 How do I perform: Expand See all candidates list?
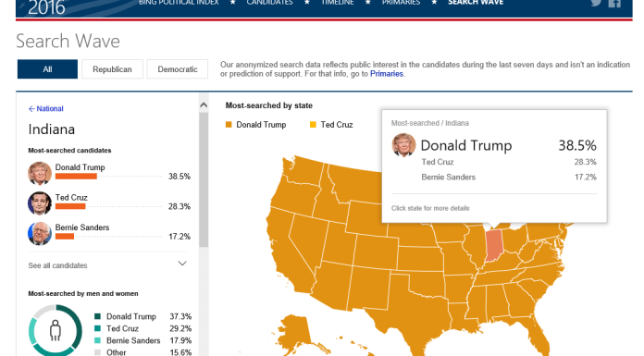point(107,265)
